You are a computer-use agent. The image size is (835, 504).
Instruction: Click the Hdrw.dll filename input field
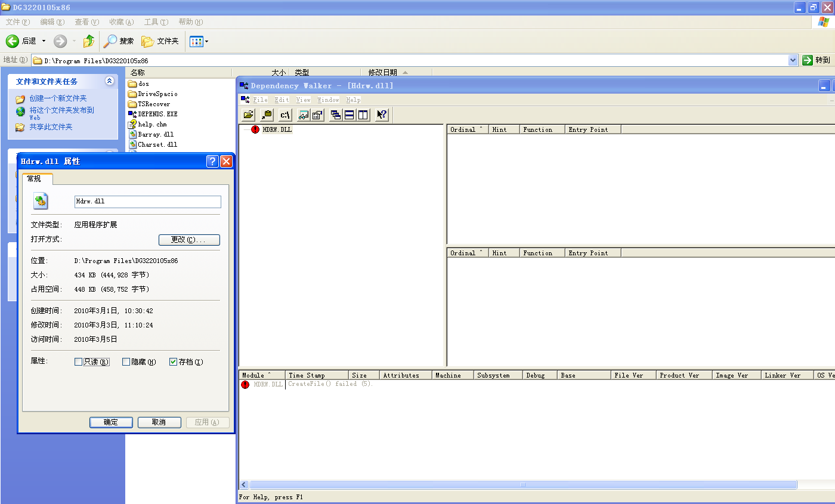(148, 202)
